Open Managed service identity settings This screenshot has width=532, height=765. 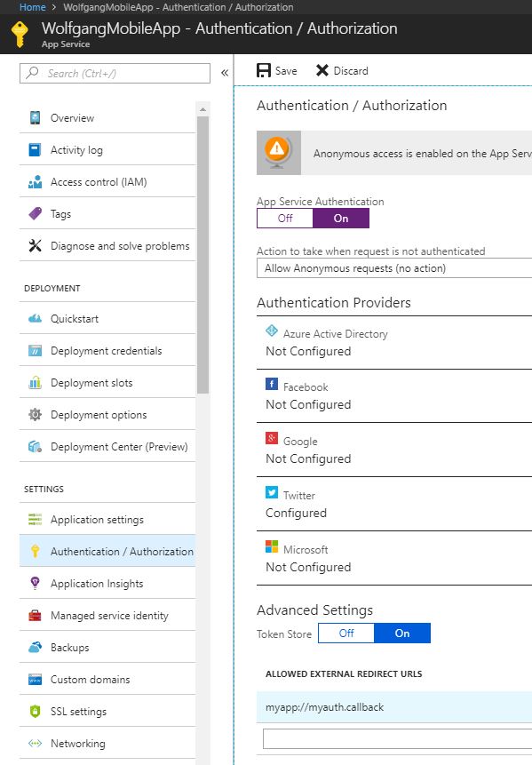(x=109, y=615)
